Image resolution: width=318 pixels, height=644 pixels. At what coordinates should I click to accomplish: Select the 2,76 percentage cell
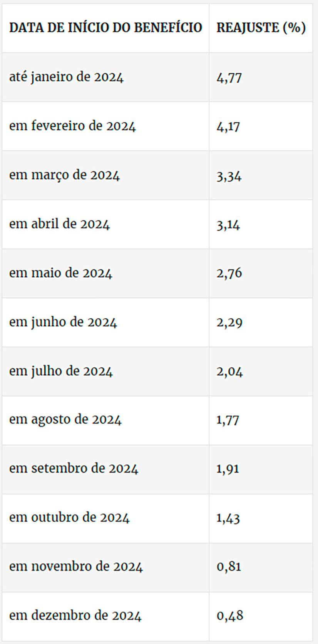tap(261, 273)
